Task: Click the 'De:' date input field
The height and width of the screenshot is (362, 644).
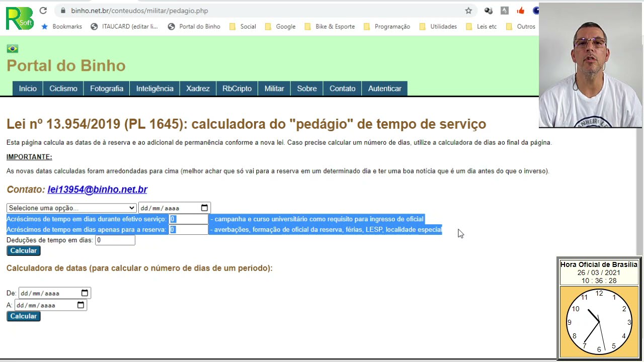Action: [54, 293]
